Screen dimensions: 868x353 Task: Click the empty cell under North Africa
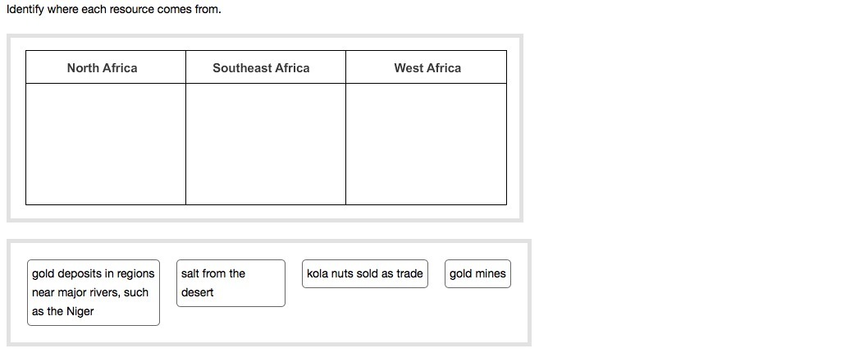105,144
